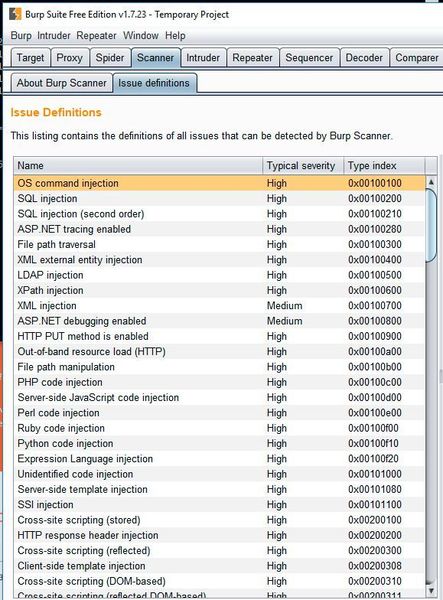Screen dimensions: 443x600
Task: Select the Ruby code injection row
Action: [219, 428]
